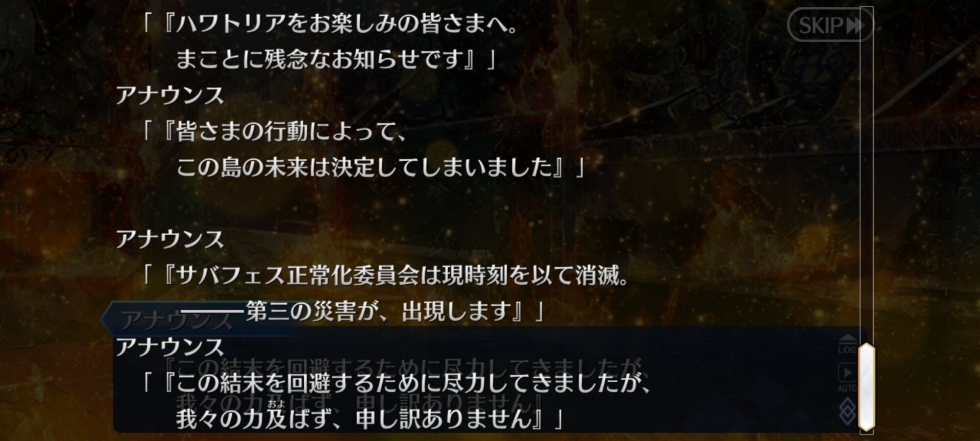Open the LOG icon

[x=847, y=345]
